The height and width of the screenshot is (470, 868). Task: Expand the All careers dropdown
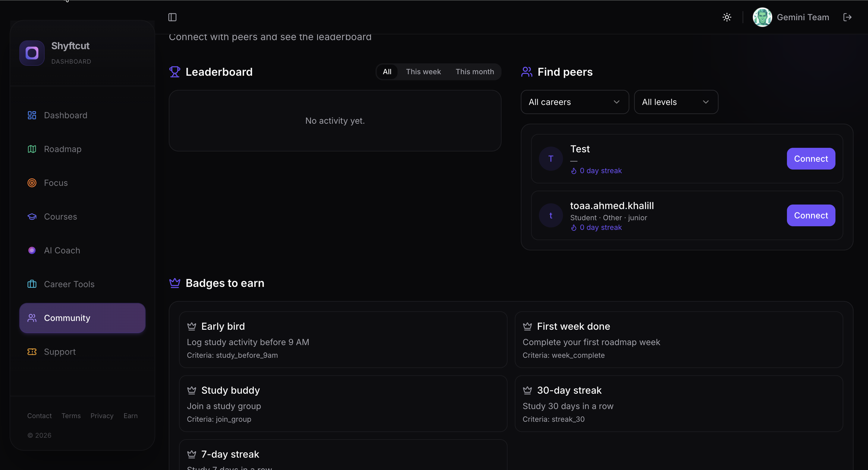click(574, 102)
